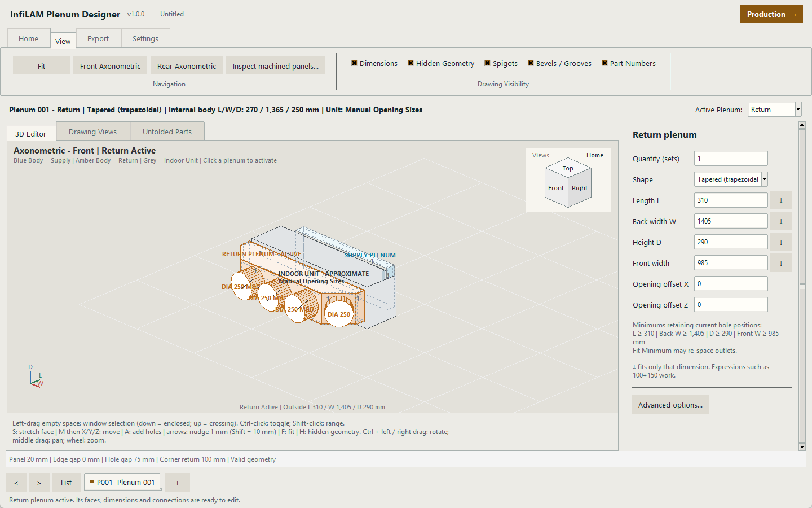Go to next plenum with > button
This screenshot has height=508, width=812.
point(39,483)
